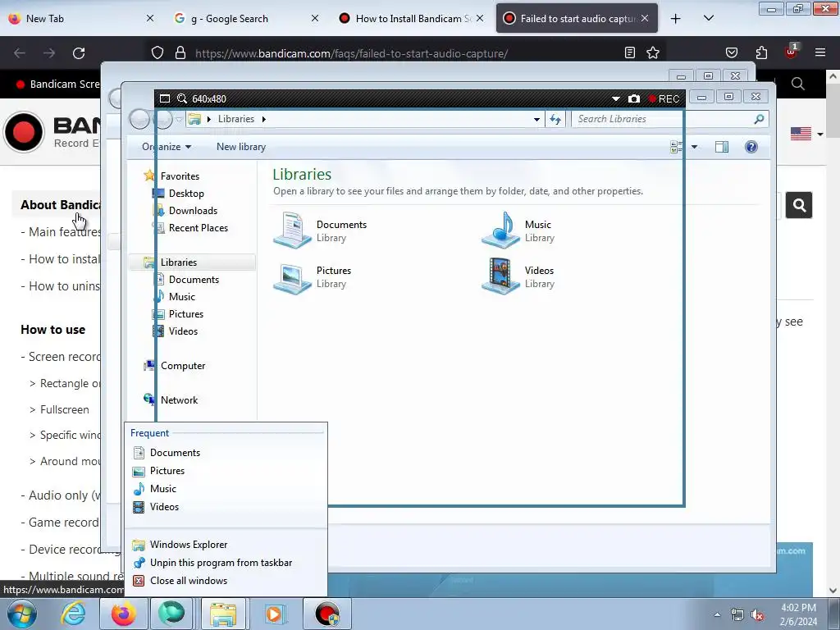Open a new Firefox tab with plus
The width and height of the screenshot is (840, 630).
click(x=676, y=19)
